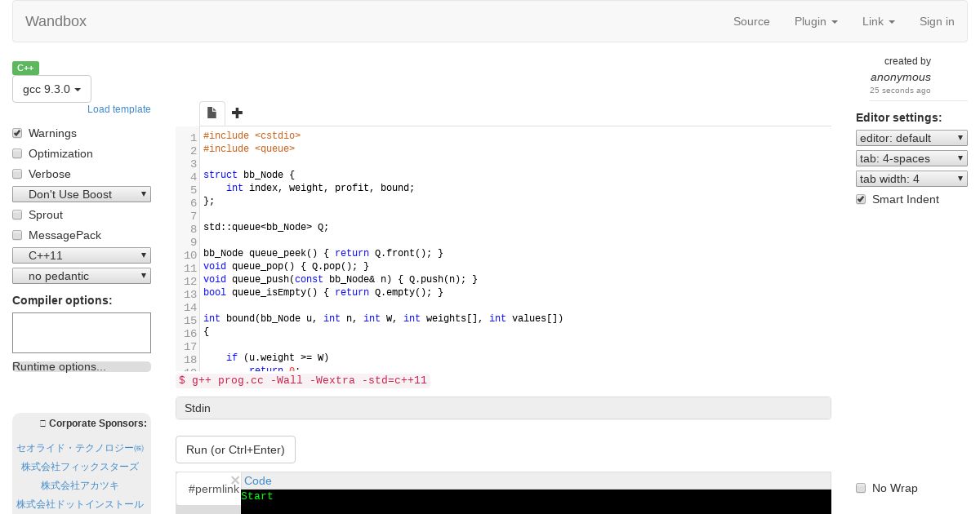Enable the MessagePack checkbox
This screenshot has height=514, width=980.
(x=17, y=235)
